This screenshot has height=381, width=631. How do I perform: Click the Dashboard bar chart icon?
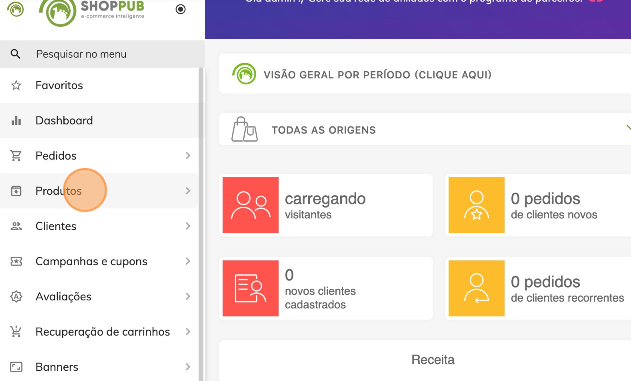pos(16,120)
